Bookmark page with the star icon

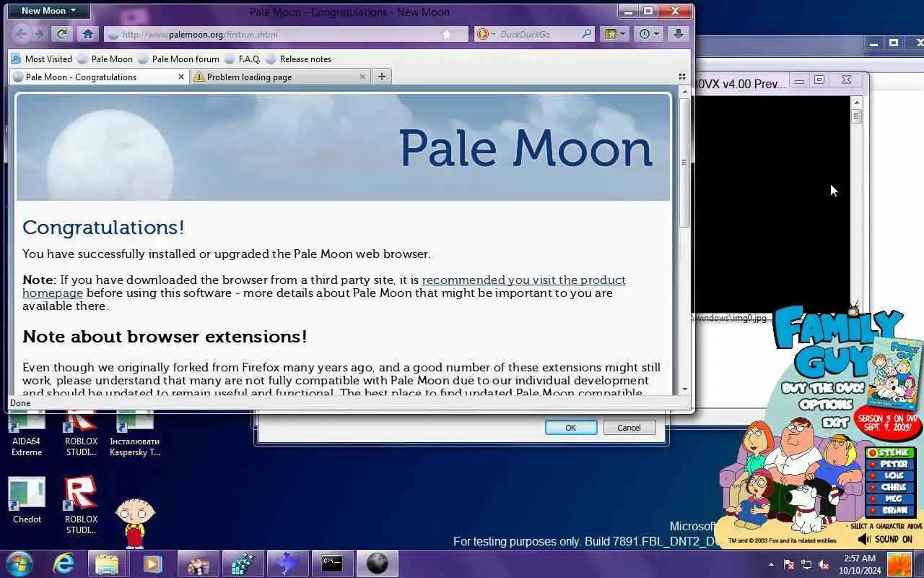[x=446, y=34]
